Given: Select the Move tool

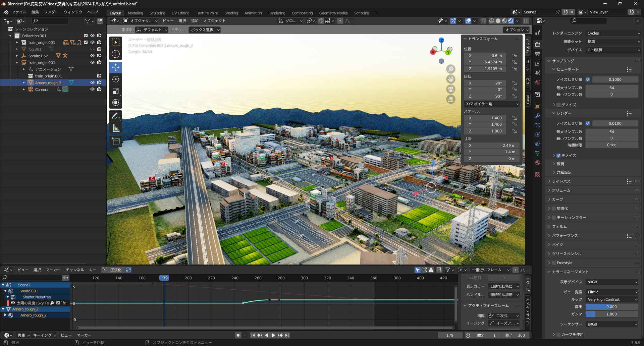Looking at the screenshot, I should click(x=116, y=67).
